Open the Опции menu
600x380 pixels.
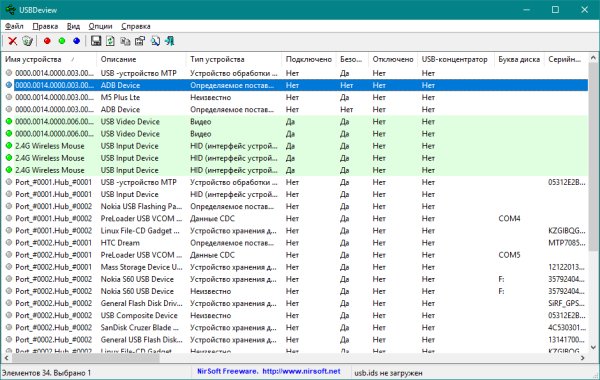[x=100, y=26]
